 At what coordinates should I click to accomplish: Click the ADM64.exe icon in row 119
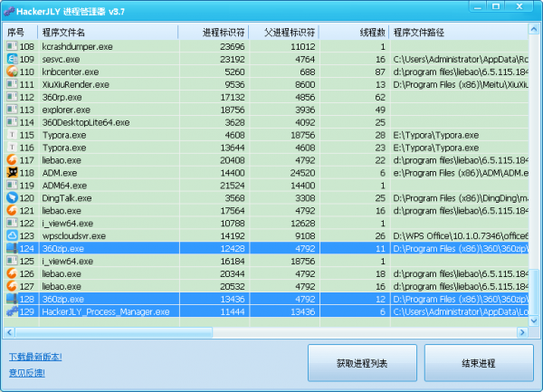click(x=12, y=186)
